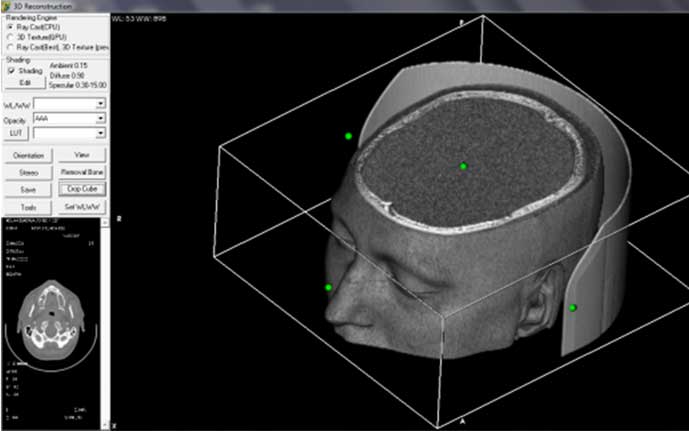689x431 pixels.
Task: Activate the Crop Cube button
Action: click(x=82, y=189)
